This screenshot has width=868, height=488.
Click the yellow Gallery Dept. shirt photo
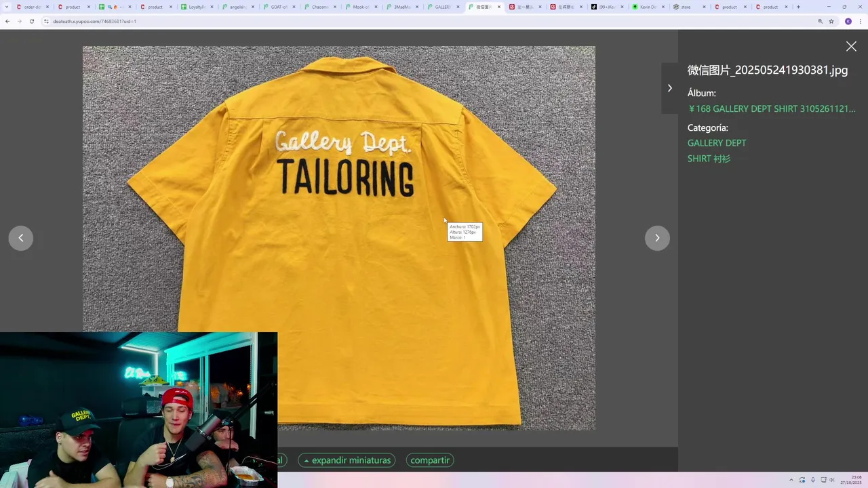339,238
